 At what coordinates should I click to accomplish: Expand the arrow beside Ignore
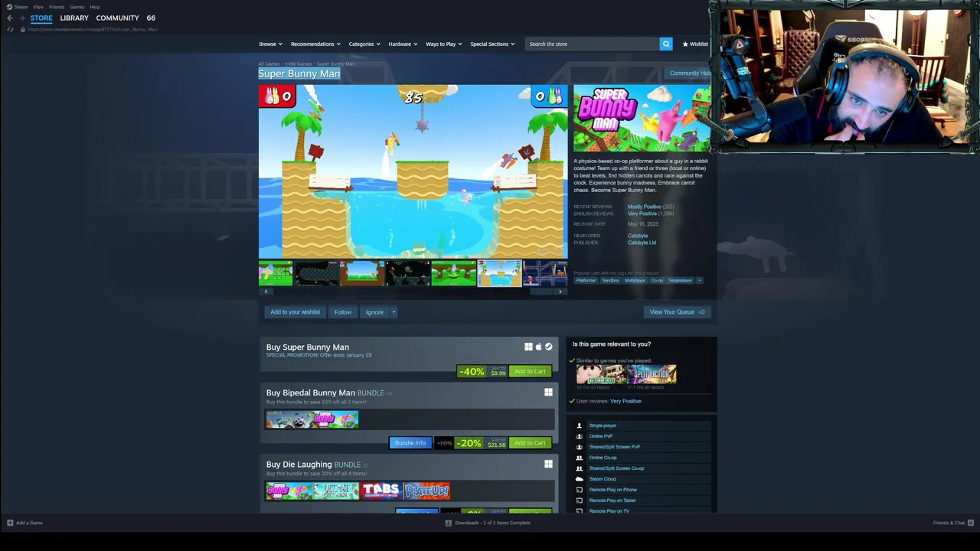pyautogui.click(x=394, y=312)
